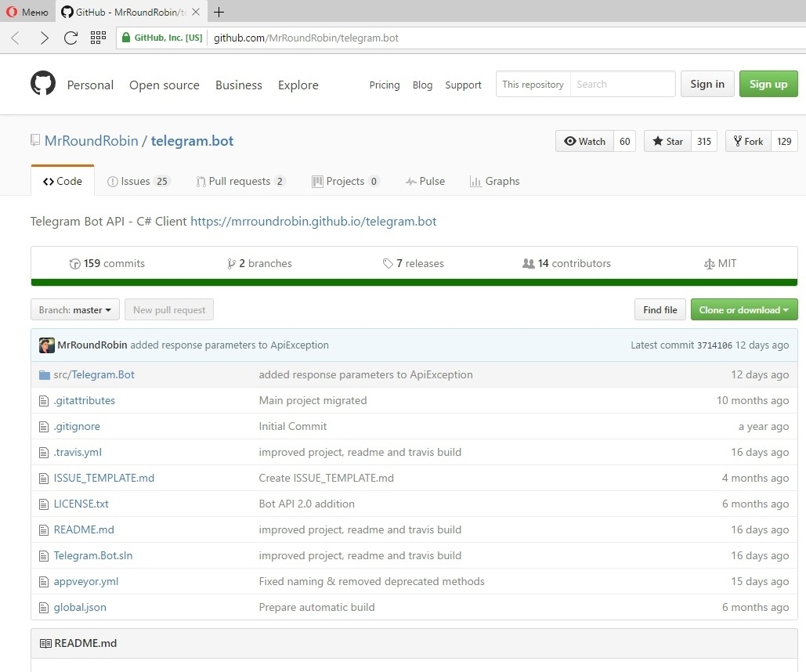Open the Personal navigation menu item
This screenshot has width=806, height=672.
click(90, 85)
